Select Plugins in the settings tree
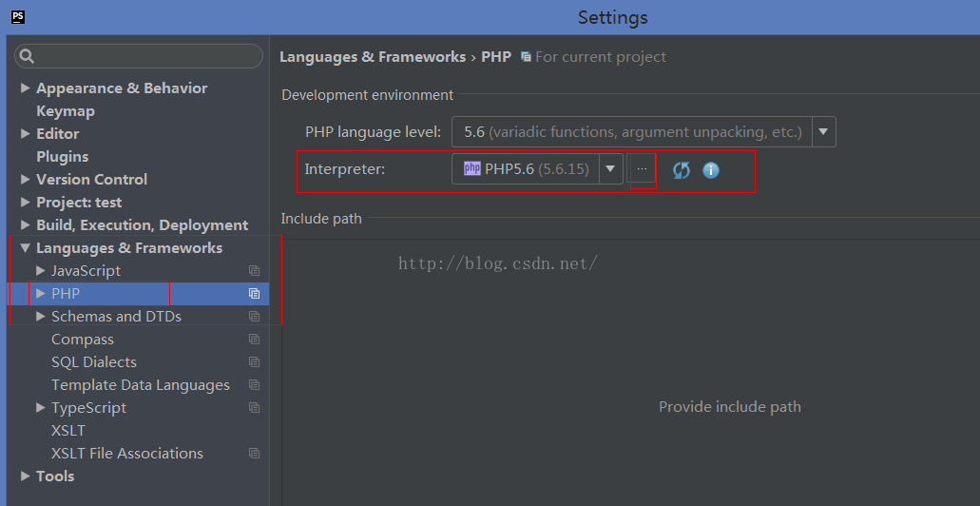This screenshot has height=506, width=980. (63, 157)
